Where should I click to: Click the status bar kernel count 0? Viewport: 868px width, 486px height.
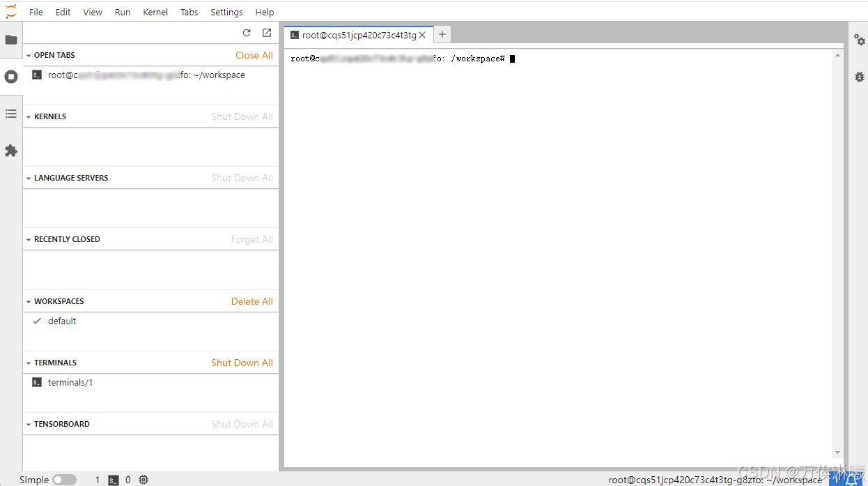coord(128,480)
